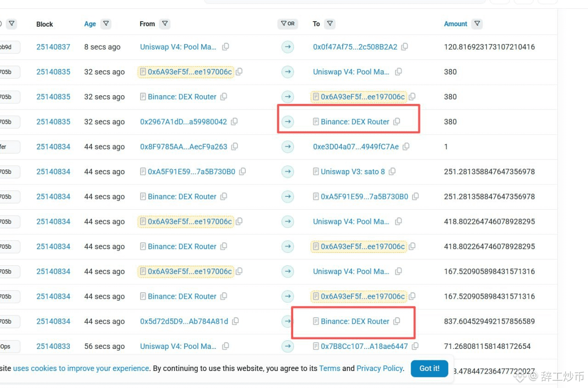Select amount 1 in the 0x8F9785AA...AecF9a263 row
Screen dimensions: 588x388
446,147
